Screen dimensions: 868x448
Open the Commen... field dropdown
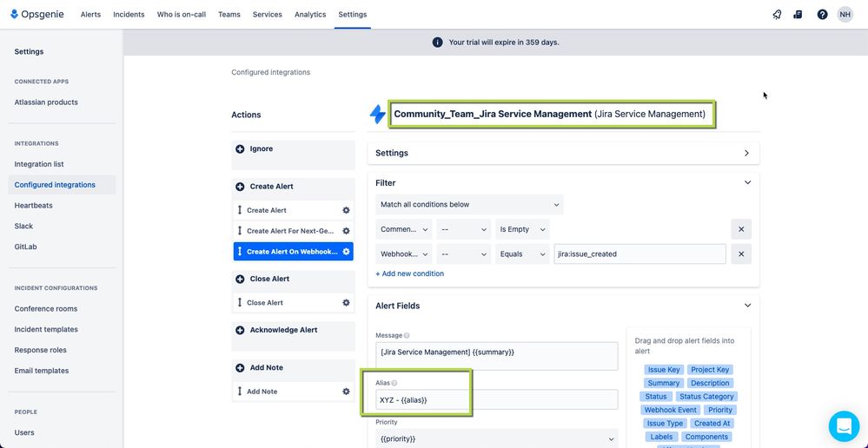pyautogui.click(x=404, y=229)
